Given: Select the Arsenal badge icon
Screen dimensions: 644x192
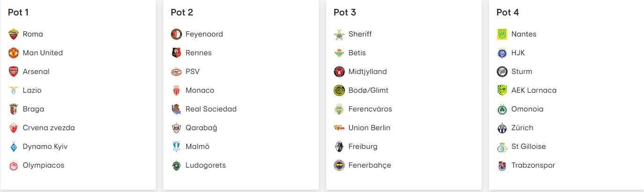Looking at the screenshot, I should point(13,72).
